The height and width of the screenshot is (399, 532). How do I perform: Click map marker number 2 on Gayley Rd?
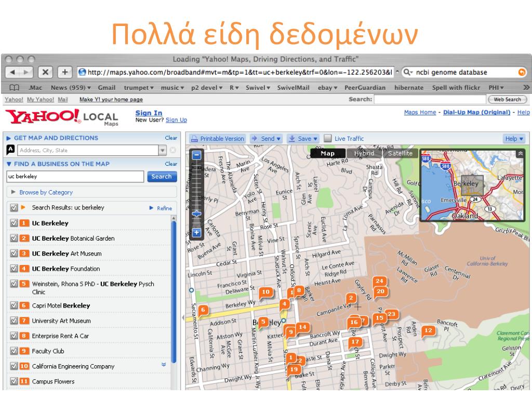[351, 299]
